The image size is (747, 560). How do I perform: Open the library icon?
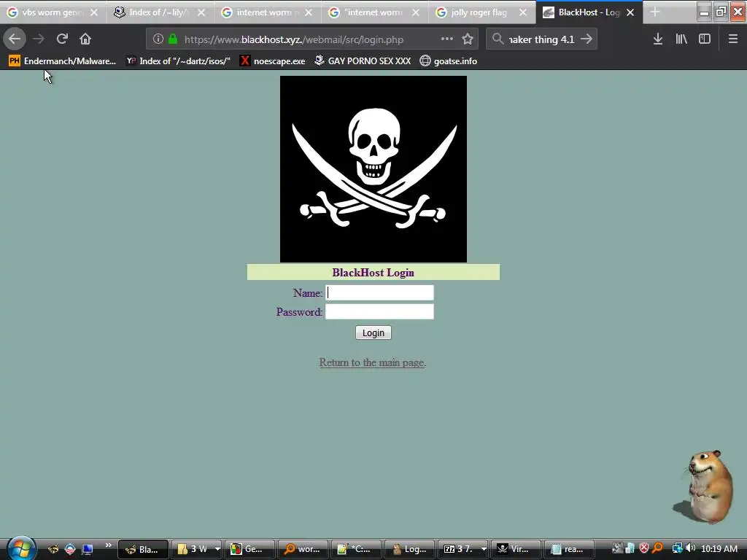point(681,39)
